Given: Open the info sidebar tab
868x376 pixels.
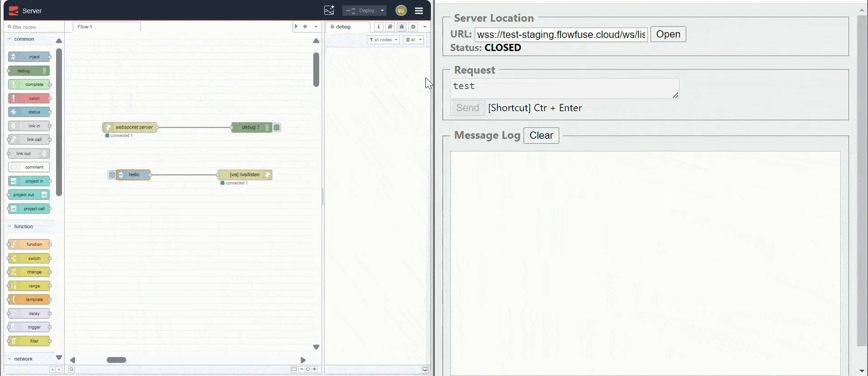Looking at the screenshot, I should coord(378,27).
